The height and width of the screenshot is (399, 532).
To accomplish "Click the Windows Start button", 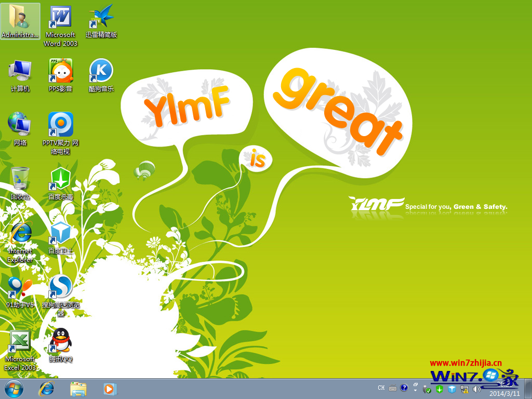I will pos(14,388).
